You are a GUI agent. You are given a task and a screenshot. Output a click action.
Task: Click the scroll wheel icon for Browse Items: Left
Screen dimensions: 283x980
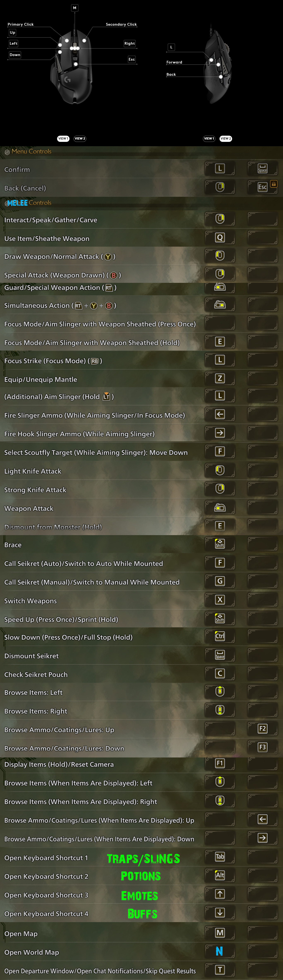pos(220,691)
